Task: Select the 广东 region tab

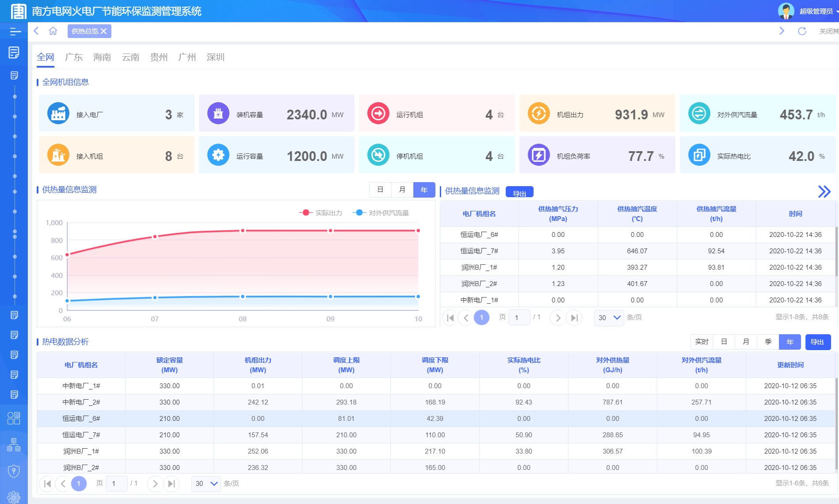Action: pos(74,57)
